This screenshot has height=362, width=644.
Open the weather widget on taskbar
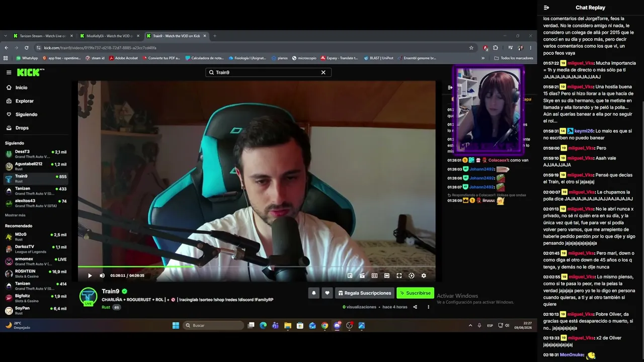coord(18,325)
